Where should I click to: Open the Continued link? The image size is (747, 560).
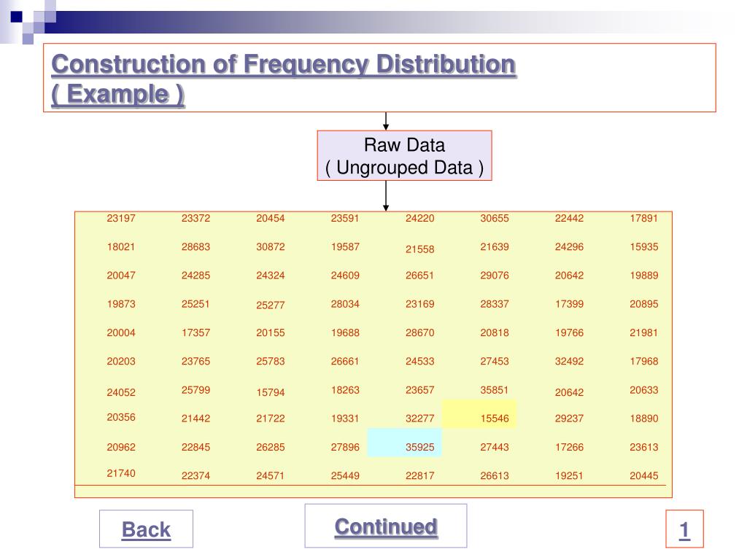386,526
